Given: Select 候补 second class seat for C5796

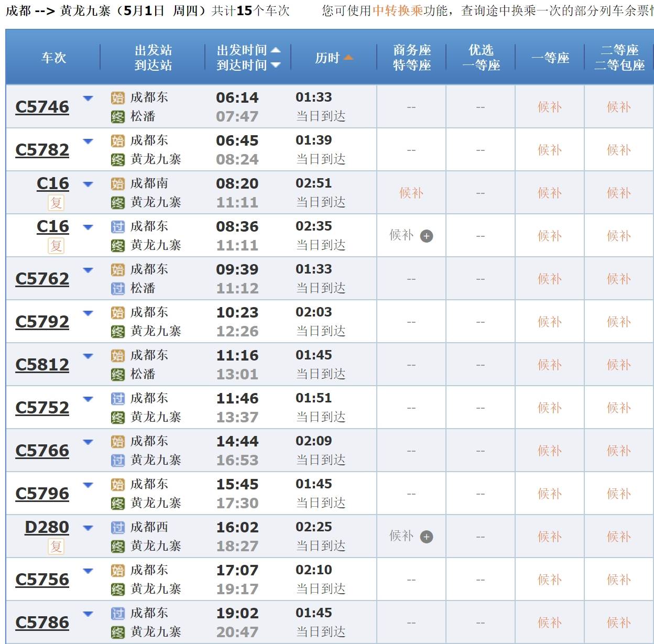Looking at the screenshot, I should tap(618, 494).
